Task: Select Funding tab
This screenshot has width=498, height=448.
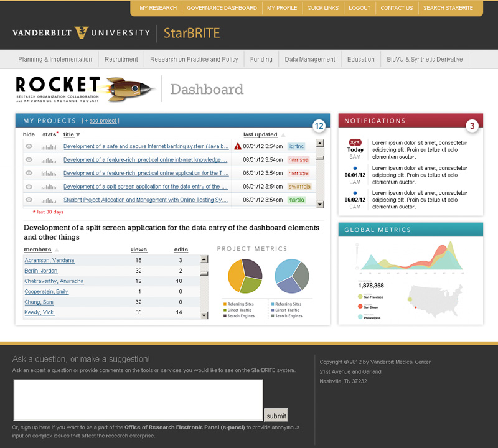Action: (x=261, y=59)
